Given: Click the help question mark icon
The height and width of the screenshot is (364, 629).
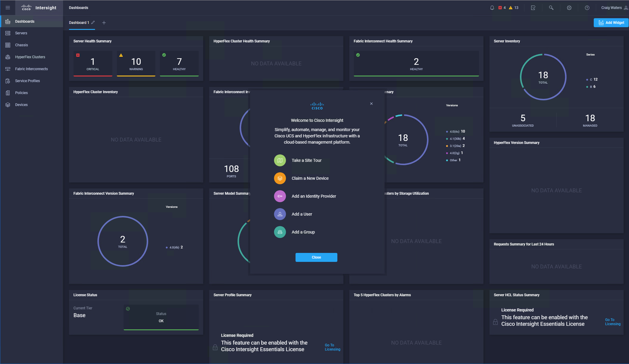Looking at the screenshot, I should [x=587, y=8].
